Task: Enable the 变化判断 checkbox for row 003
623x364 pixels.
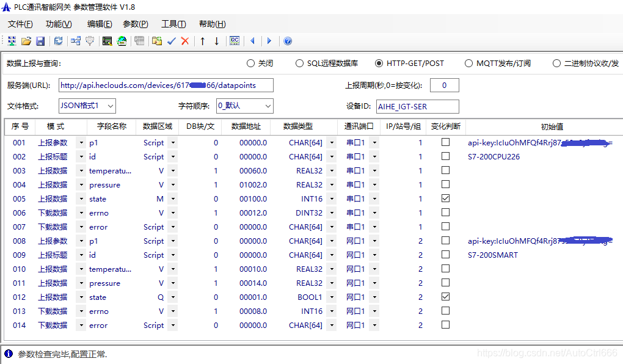Action: tap(446, 170)
